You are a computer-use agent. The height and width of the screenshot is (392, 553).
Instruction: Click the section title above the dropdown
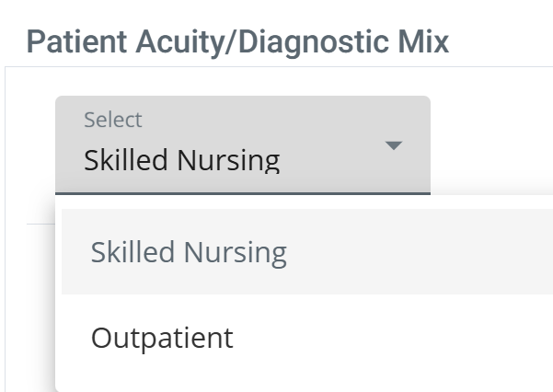[237, 41]
